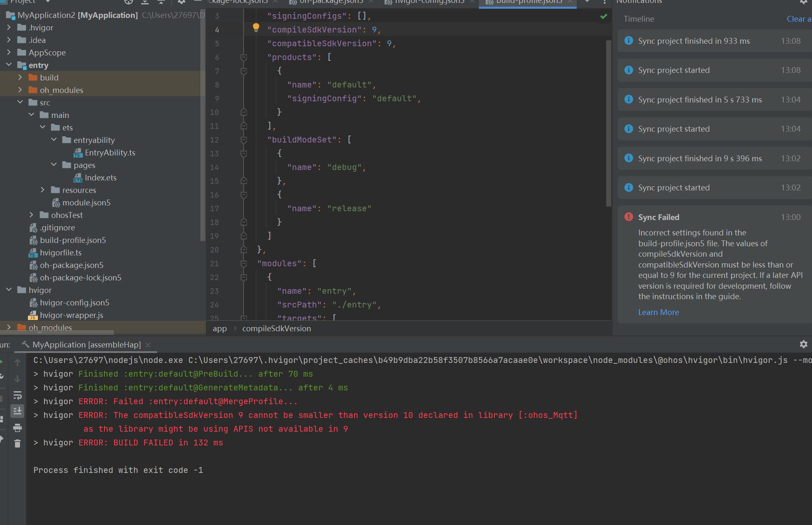Click the 'compileSdkVersion' breadcrumb
This screenshot has width=812, height=525.
(276, 328)
